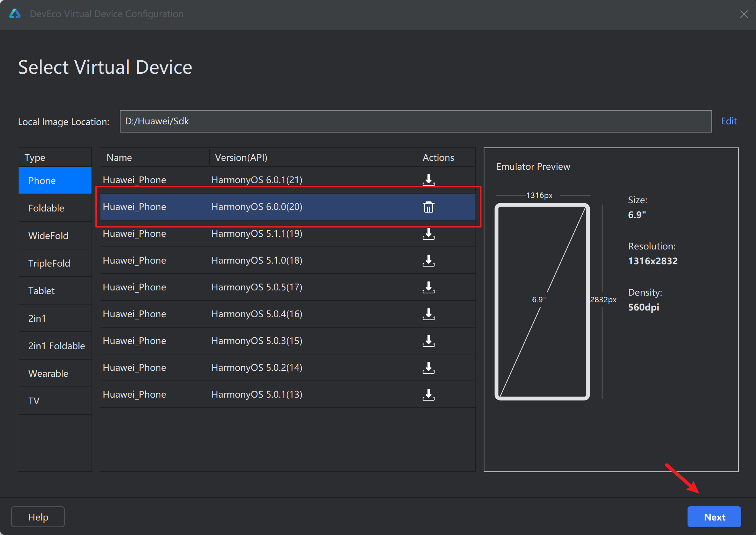Choose the TV device type
Screen dimensions: 756x535
click(x=34, y=401)
